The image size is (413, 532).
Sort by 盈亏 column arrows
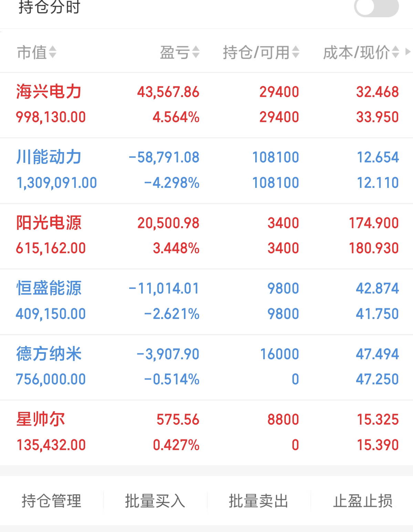click(196, 52)
